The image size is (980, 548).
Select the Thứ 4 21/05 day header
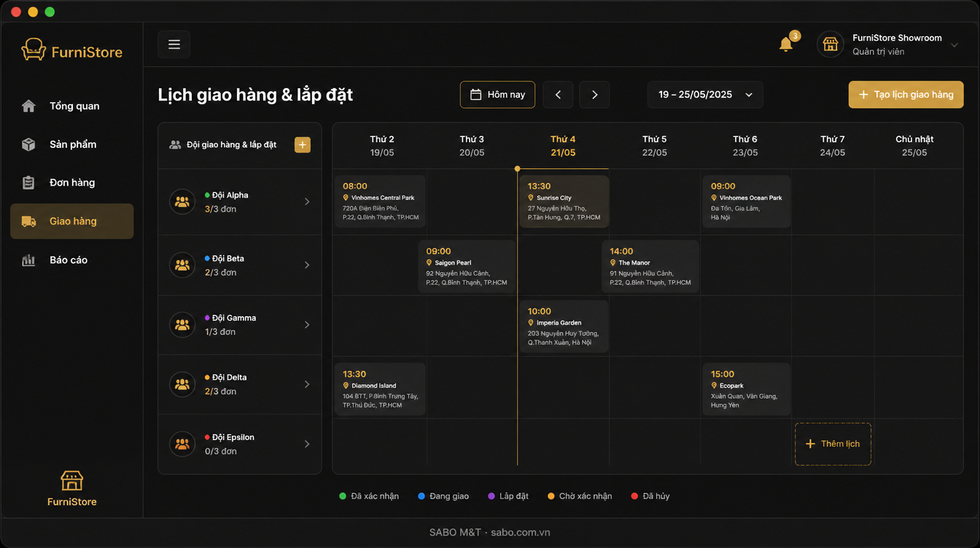tap(563, 146)
